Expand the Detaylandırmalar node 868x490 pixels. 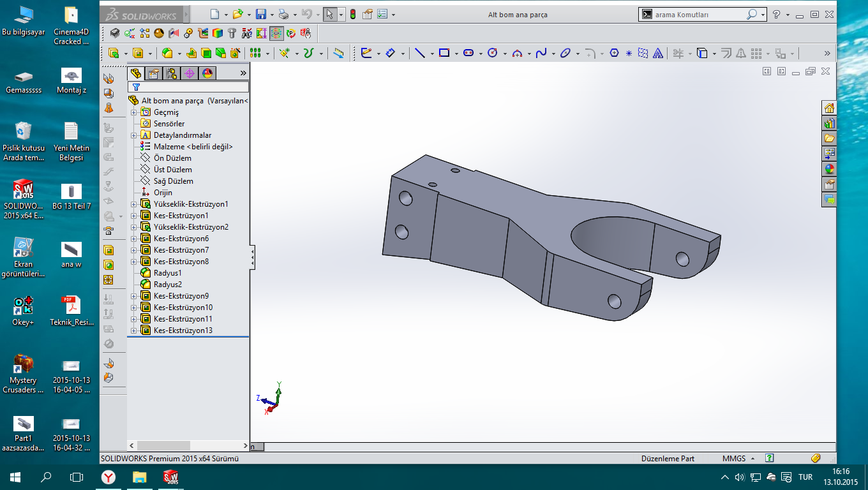coord(134,135)
